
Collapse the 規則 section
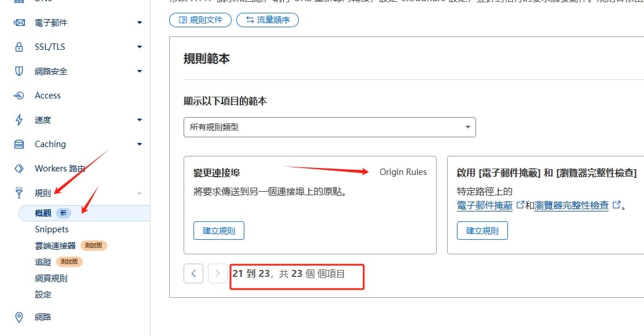click(x=139, y=192)
